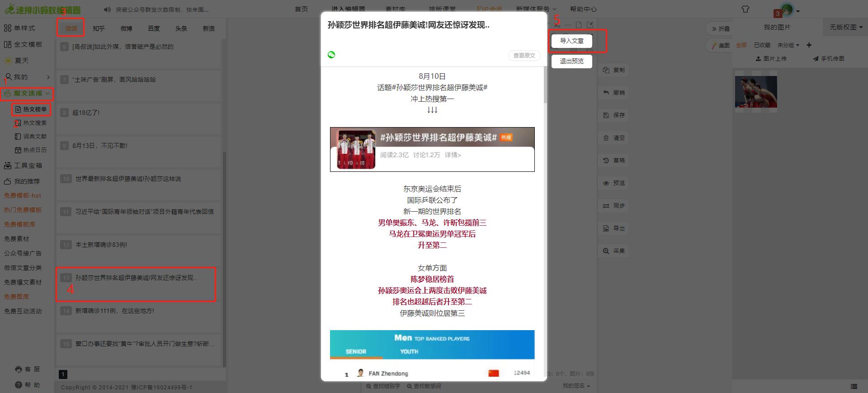Select 热文榜单 in the sidebar
This screenshot has height=393, width=868.
[31, 109]
